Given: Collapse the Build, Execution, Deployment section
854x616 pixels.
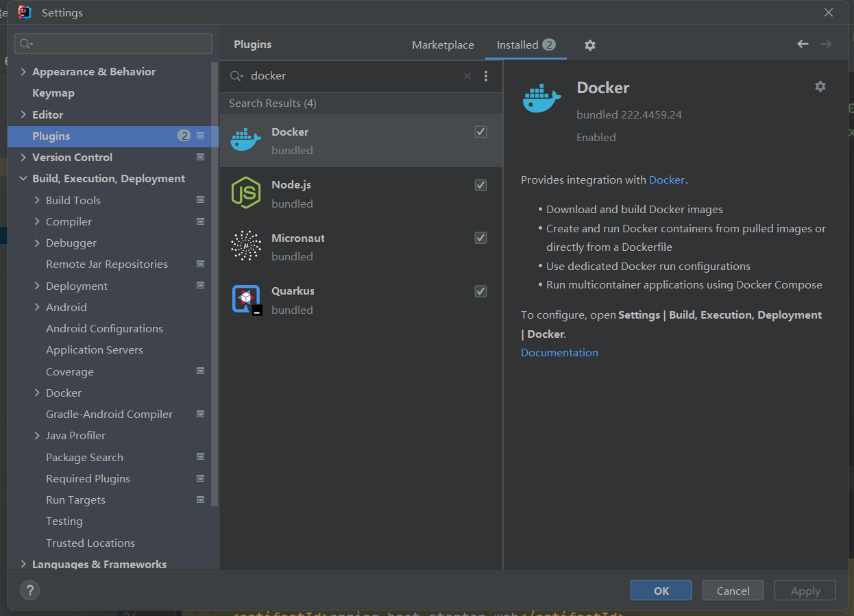Looking at the screenshot, I should [x=23, y=178].
